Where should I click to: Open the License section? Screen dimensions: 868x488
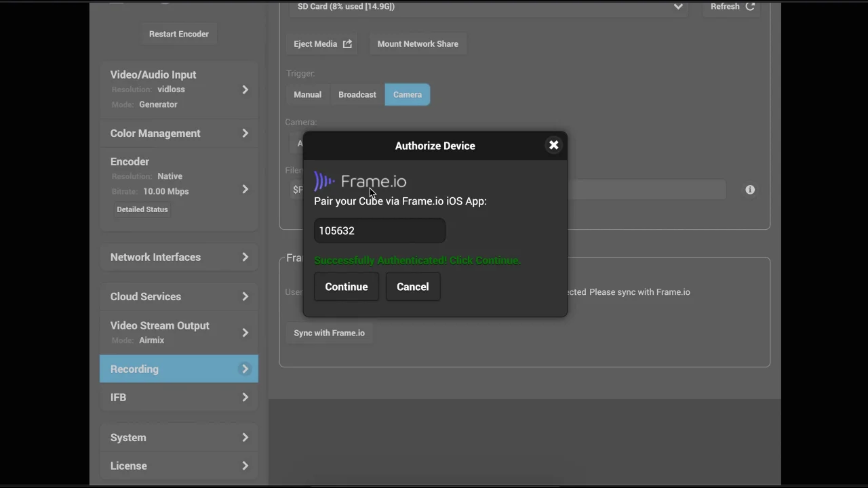(179, 466)
